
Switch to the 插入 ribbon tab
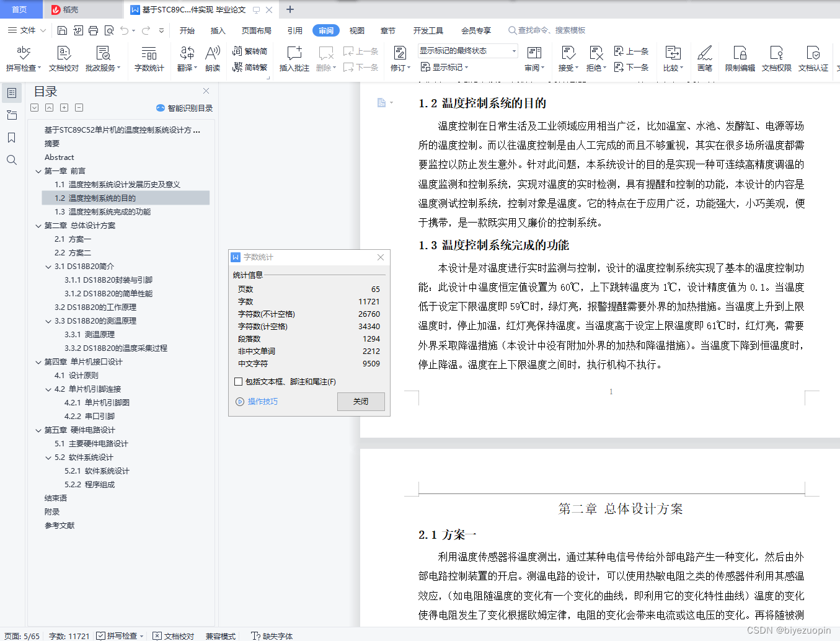tap(218, 30)
